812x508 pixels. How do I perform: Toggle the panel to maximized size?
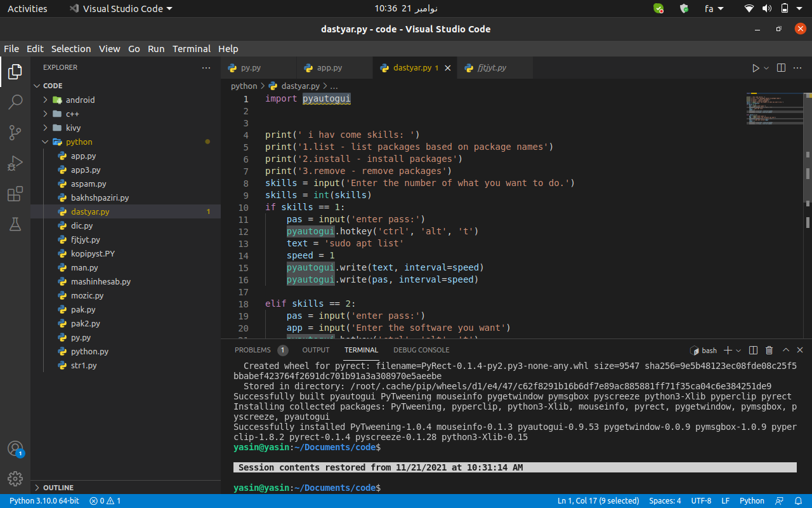pos(785,350)
